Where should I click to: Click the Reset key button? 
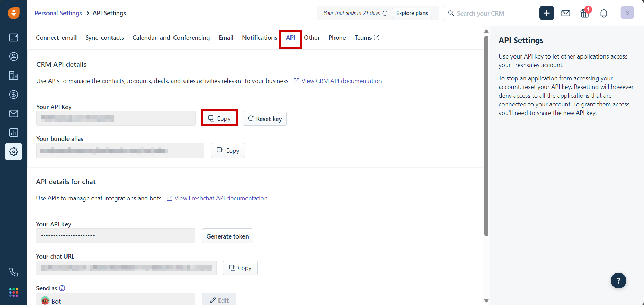pyautogui.click(x=265, y=118)
